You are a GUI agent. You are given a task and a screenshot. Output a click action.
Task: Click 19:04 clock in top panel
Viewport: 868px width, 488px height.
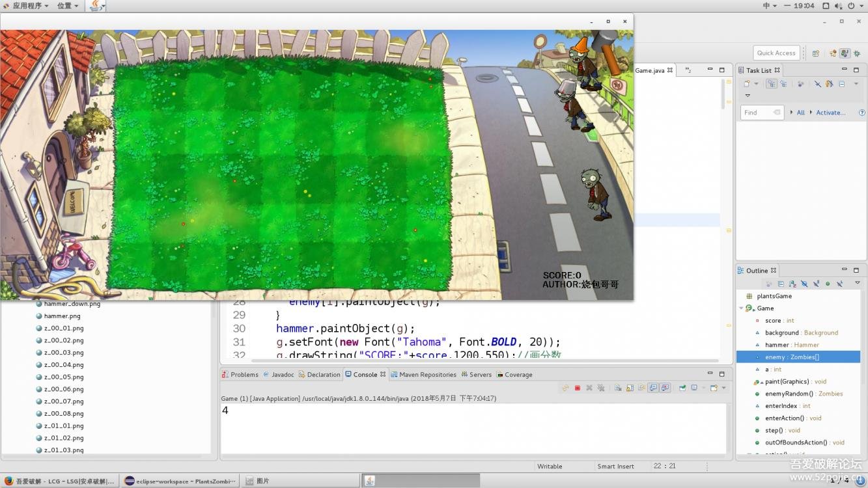click(804, 5)
